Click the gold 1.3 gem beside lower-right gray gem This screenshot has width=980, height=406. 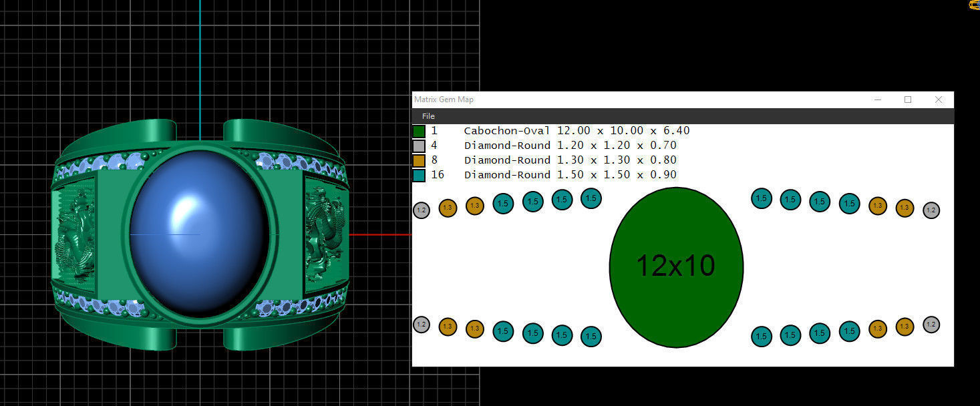(905, 327)
